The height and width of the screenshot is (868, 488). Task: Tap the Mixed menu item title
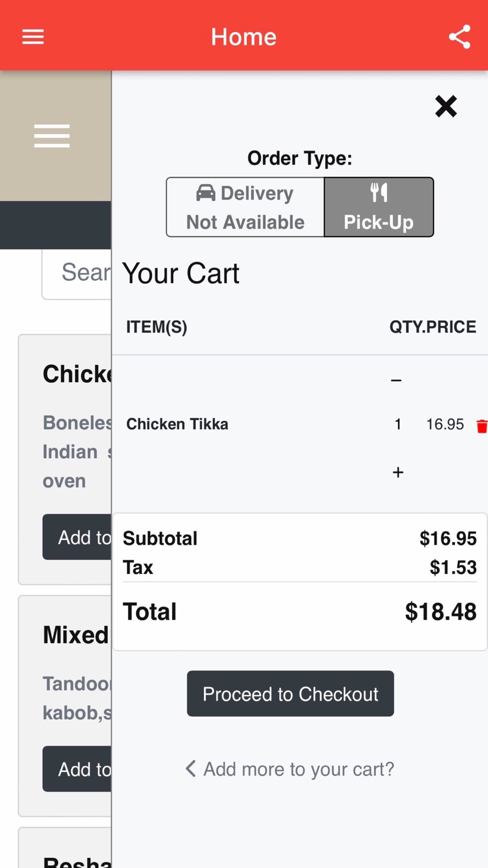(x=76, y=635)
